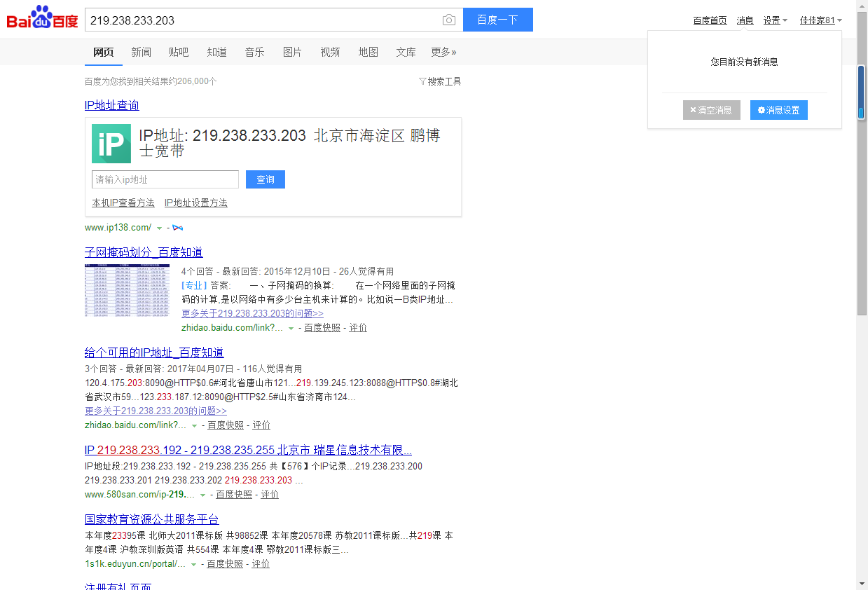
Task: Open image search via the camera icon
Action: point(449,20)
